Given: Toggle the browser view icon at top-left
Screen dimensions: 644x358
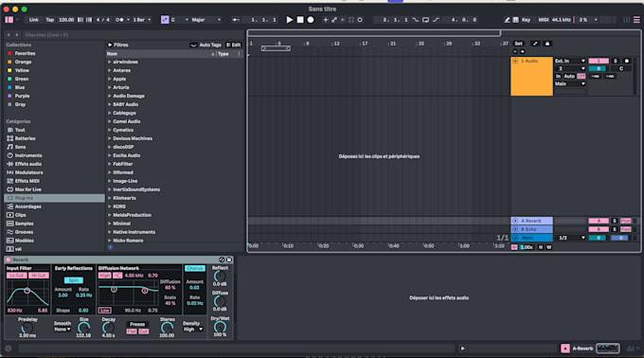Looking at the screenshot, I should 9,20.
